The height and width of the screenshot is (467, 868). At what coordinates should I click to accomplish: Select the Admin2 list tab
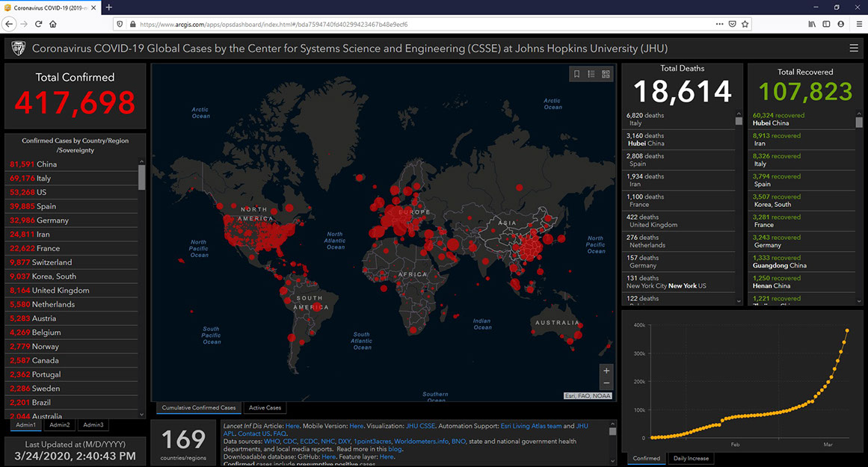60,425
